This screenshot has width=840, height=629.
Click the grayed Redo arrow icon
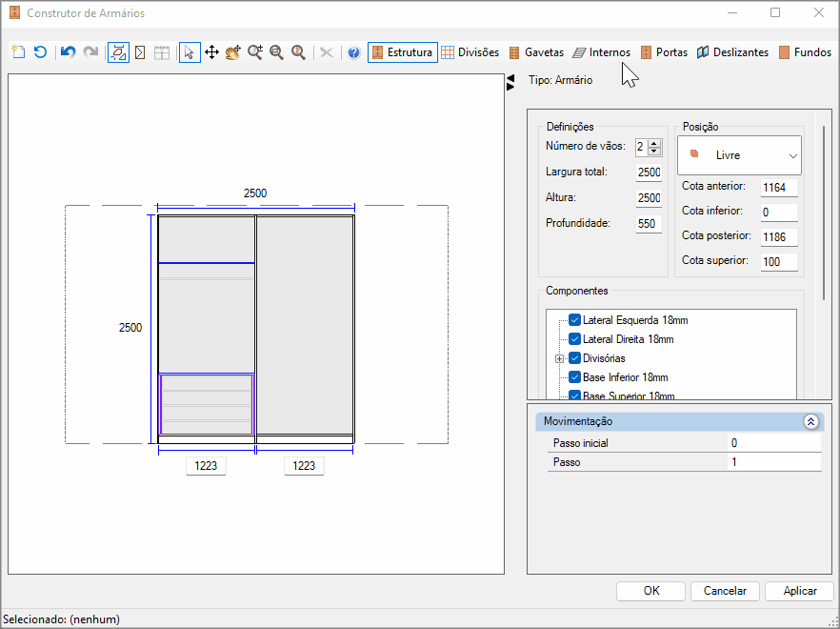pyautogui.click(x=90, y=52)
